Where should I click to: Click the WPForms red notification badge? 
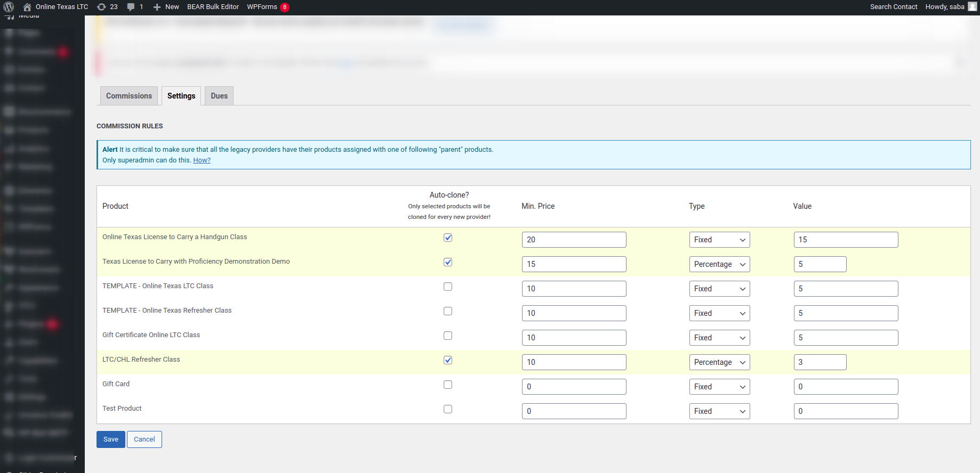point(285,7)
